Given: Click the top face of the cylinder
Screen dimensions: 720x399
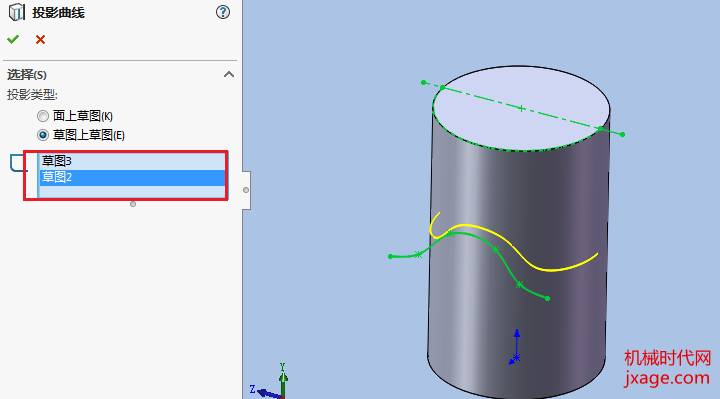Looking at the screenshot, I should [x=521, y=108].
